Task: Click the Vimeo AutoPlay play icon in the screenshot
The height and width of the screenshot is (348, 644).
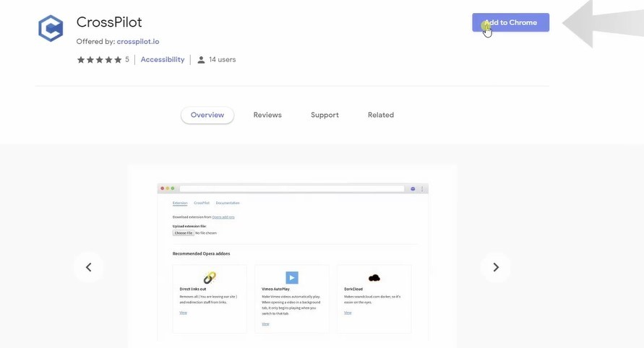Action: [292, 278]
